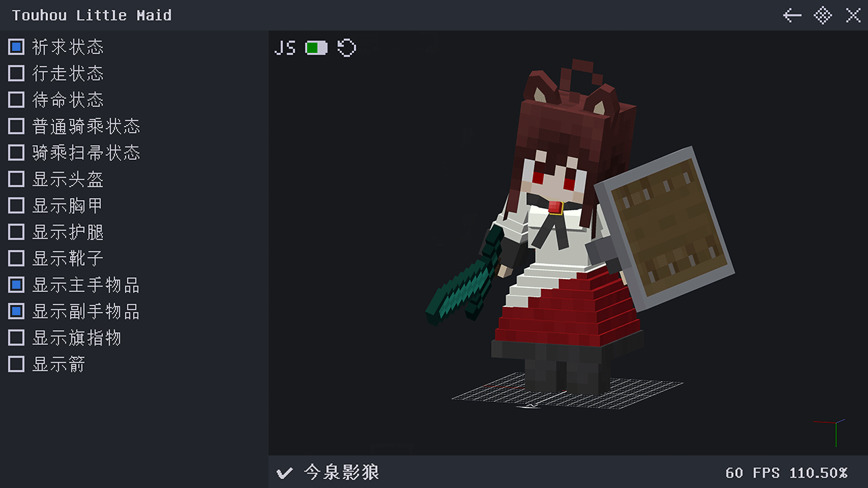Click the model name 今泉影狼
The width and height of the screenshot is (868, 488).
[341, 472]
